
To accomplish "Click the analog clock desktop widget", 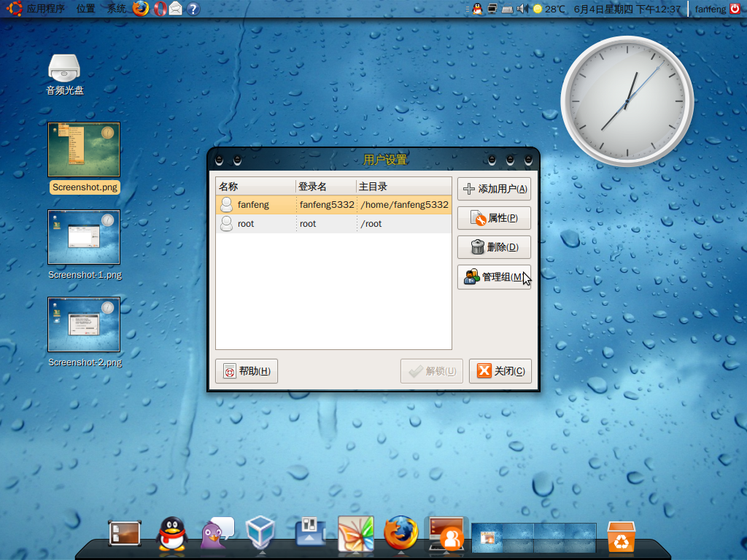I will (x=627, y=101).
